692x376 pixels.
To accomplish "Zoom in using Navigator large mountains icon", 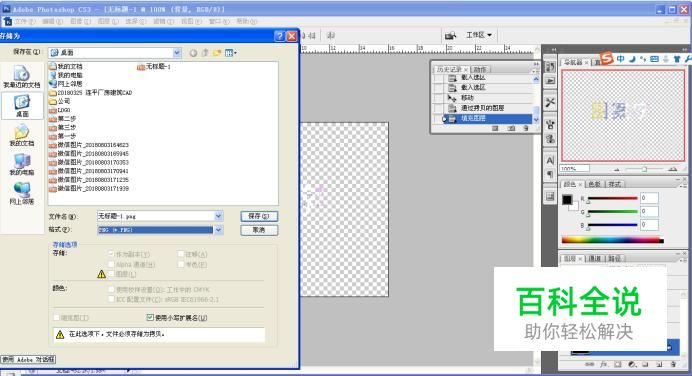I will [x=673, y=169].
